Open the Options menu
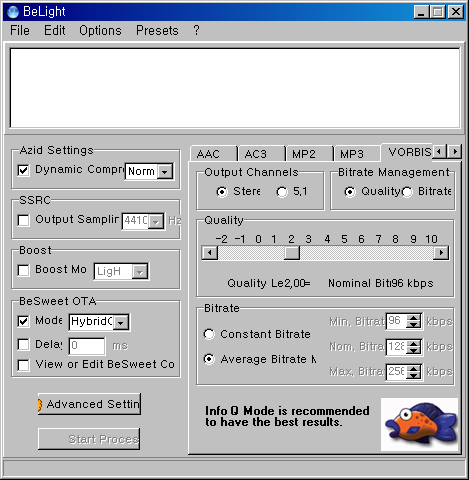Viewport: 469px width, 480px height. (x=100, y=31)
